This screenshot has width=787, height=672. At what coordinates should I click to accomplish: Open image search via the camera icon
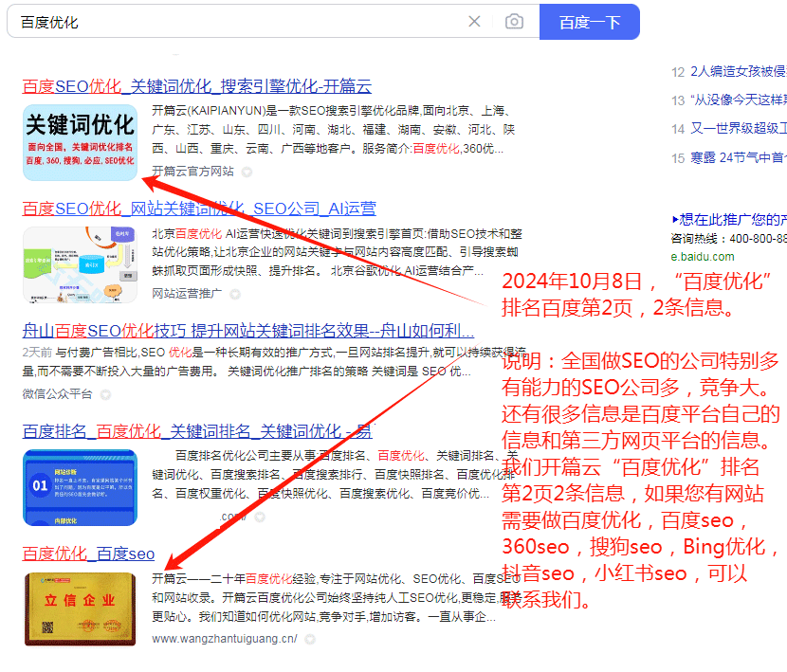pyautogui.click(x=514, y=22)
